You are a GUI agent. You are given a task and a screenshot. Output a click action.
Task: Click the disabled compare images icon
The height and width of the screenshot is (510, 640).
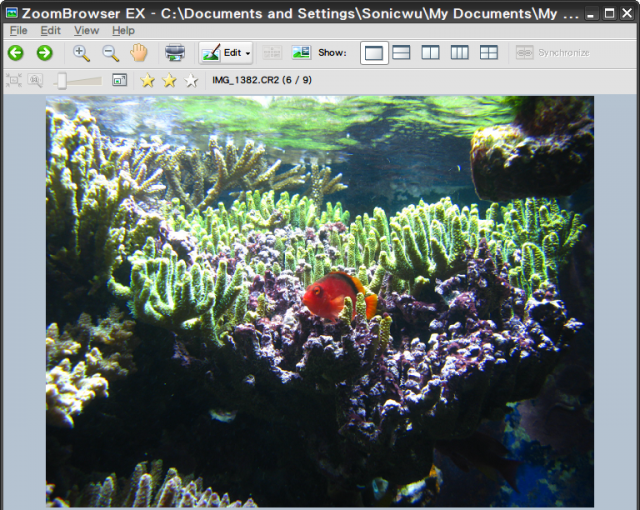272,53
